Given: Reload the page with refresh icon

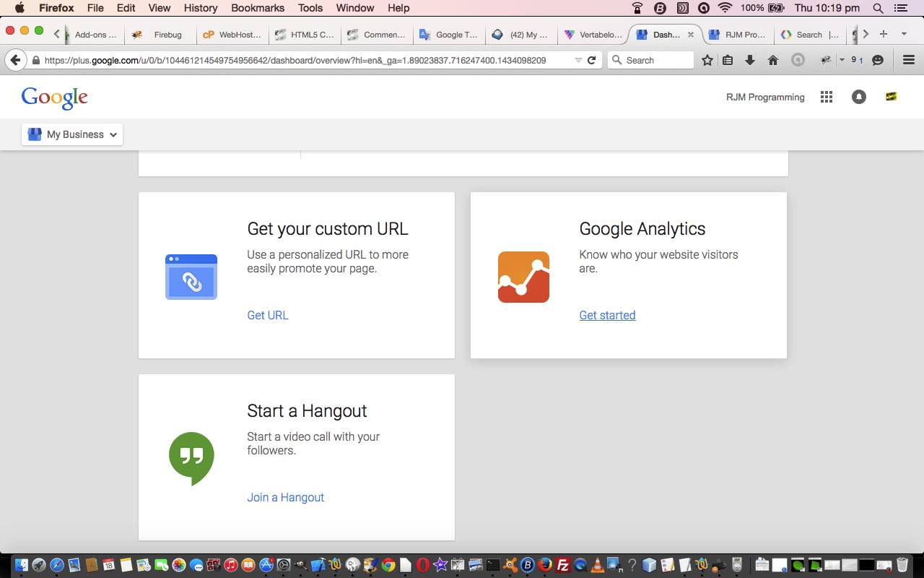Looking at the screenshot, I should (592, 60).
